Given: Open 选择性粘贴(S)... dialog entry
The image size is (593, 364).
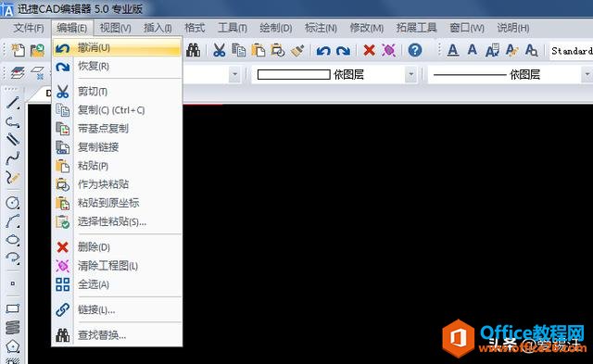Looking at the screenshot, I should coord(117,221).
